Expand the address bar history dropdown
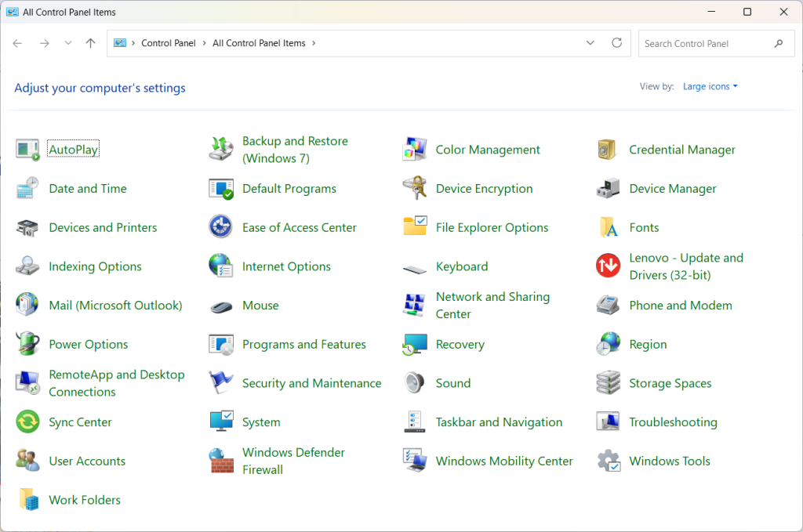This screenshot has width=803, height=532. point(590,43)
